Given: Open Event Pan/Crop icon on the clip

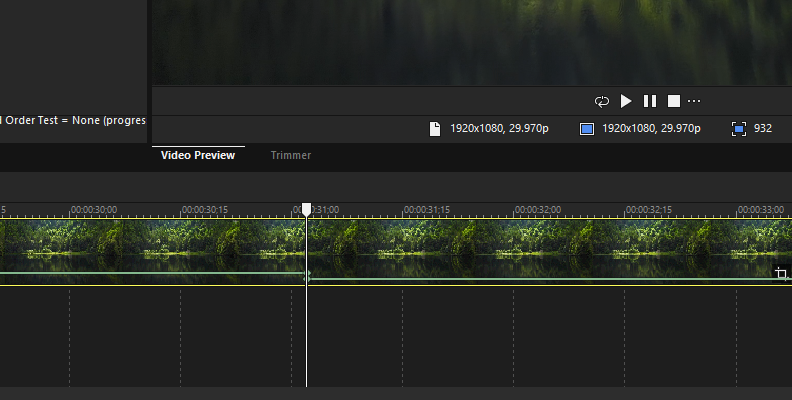Looking at the screenshot, I should point(781,273).
